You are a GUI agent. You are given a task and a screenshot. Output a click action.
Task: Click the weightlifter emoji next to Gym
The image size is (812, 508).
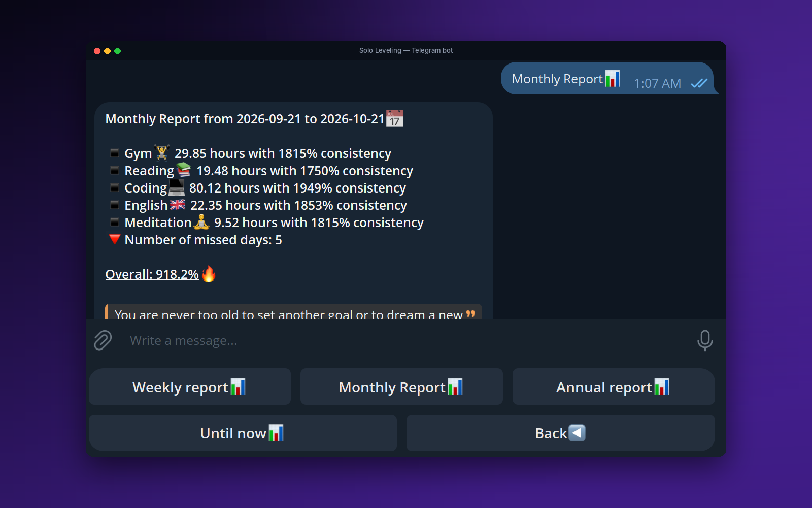(x=162, y=152)
